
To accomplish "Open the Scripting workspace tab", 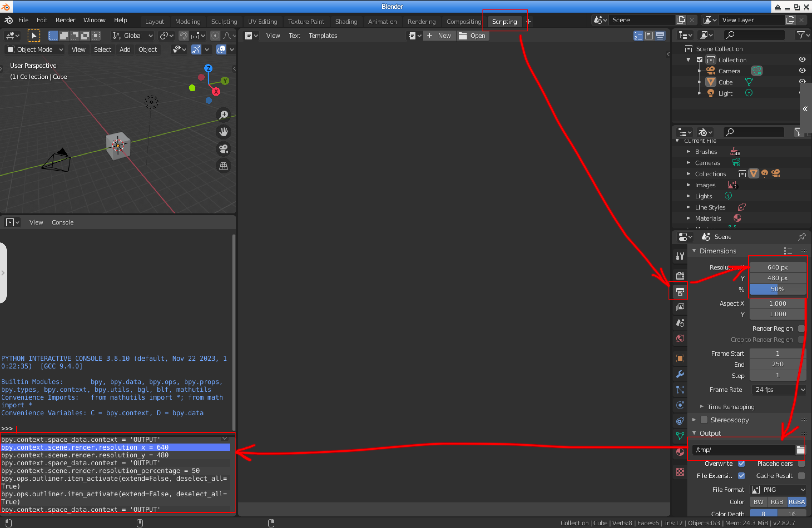I will pos(504,21).
